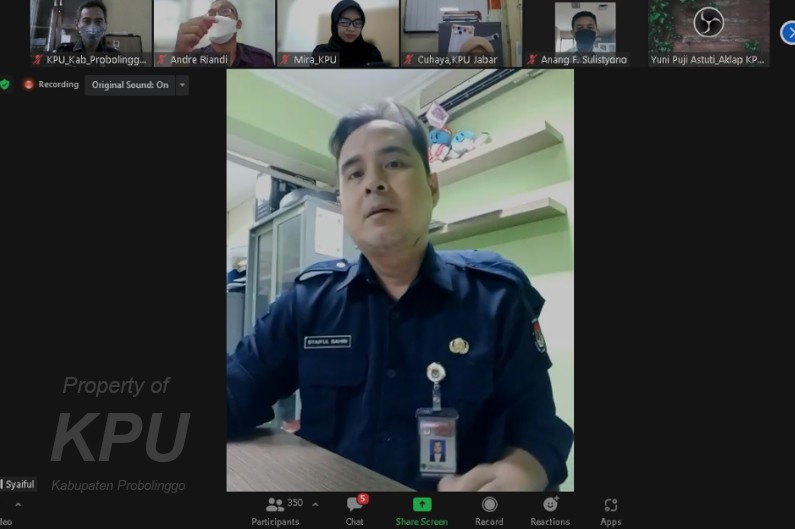795x529 pixels.
Task: Toggle Original Sound: On button
Action: point(130,85)
